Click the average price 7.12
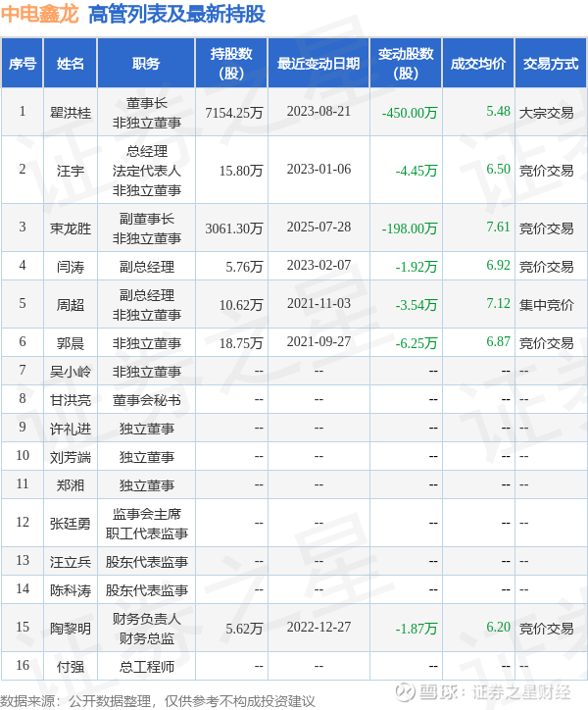The height and width of the screenshot is (710, 588). pos(498,303)
